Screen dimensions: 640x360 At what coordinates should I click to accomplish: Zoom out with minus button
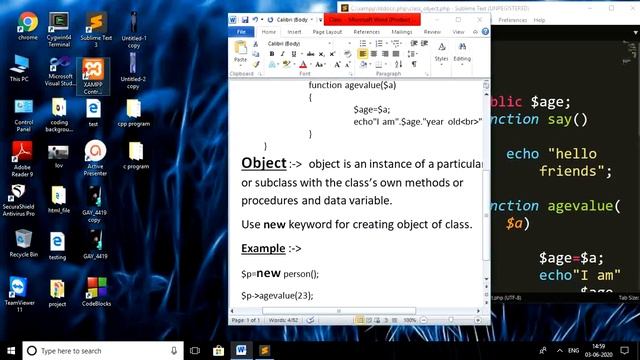point(424,320)
